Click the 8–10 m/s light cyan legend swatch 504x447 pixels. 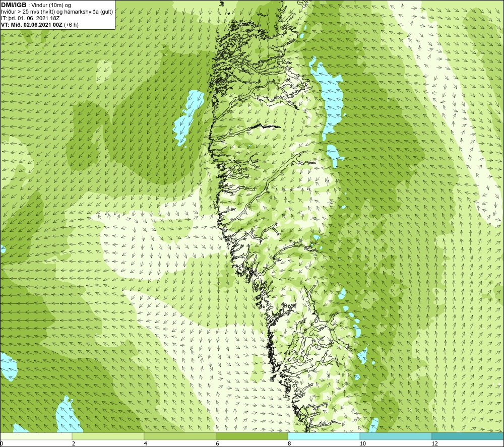point(324,436)
